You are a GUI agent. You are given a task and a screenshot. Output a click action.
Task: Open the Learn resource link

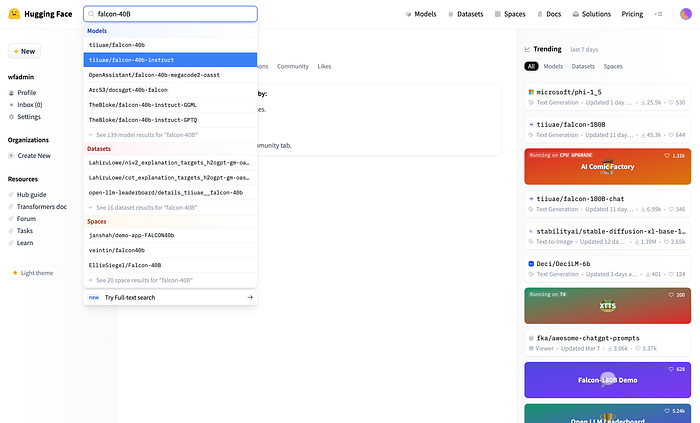pos(21,243)
